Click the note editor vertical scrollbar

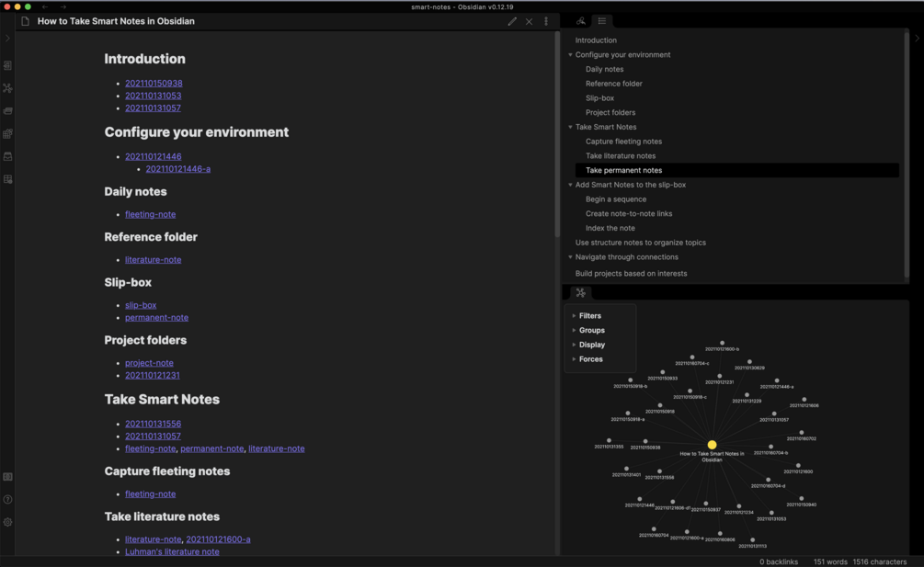pos(557,135)
